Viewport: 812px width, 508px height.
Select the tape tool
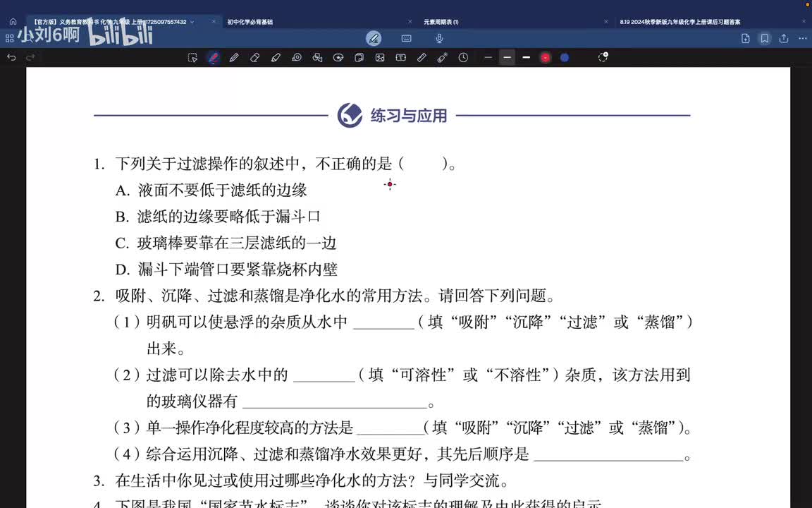[x=297, y=58]
